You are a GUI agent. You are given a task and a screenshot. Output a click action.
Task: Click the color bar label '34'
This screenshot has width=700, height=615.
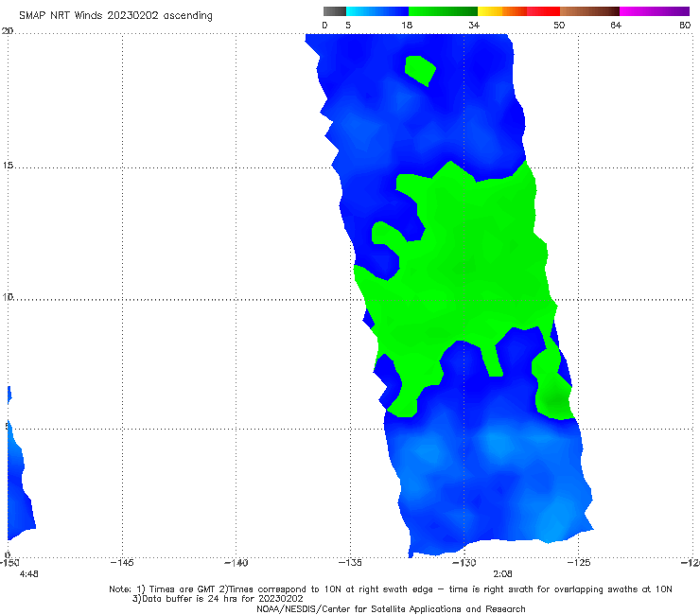click(x=474, y=25)
